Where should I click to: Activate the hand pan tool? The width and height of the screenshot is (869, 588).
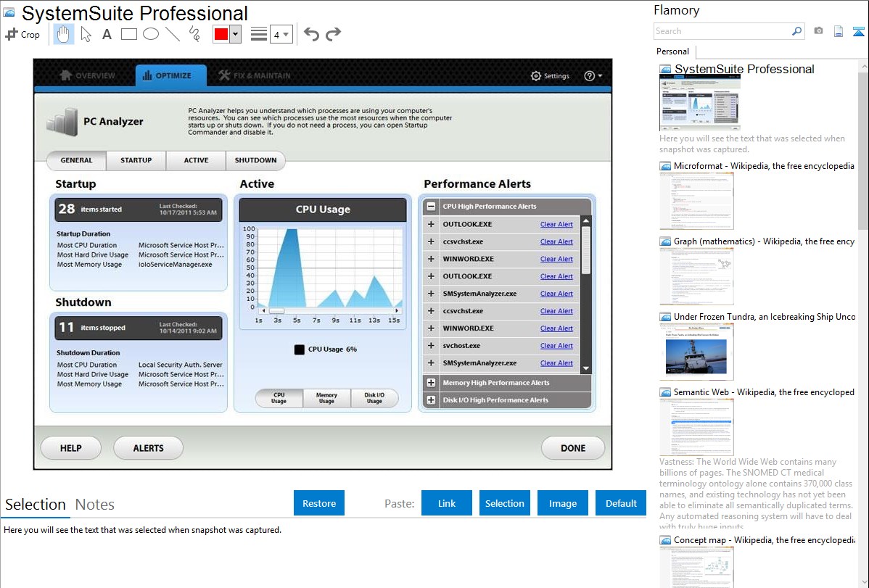[x=63, y=34]
